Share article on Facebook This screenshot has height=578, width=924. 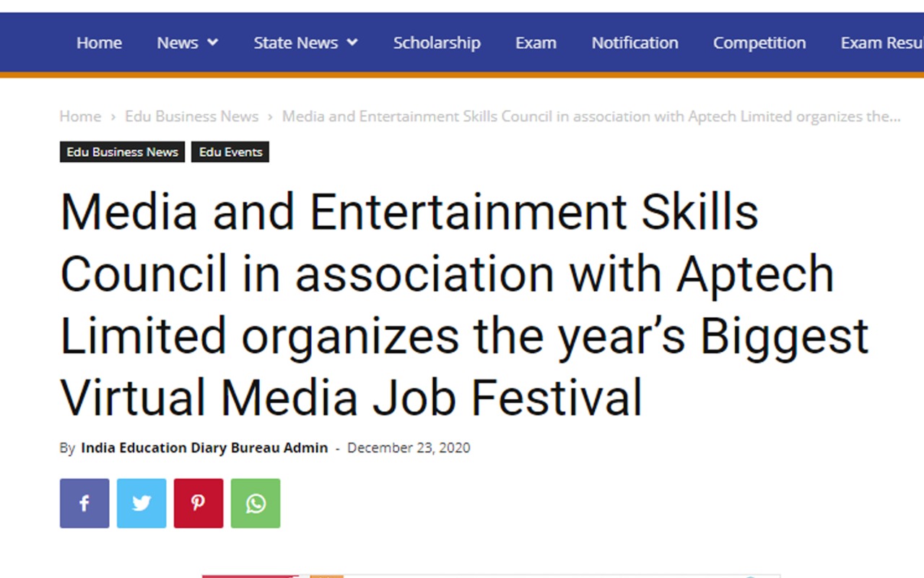point(84,503)
